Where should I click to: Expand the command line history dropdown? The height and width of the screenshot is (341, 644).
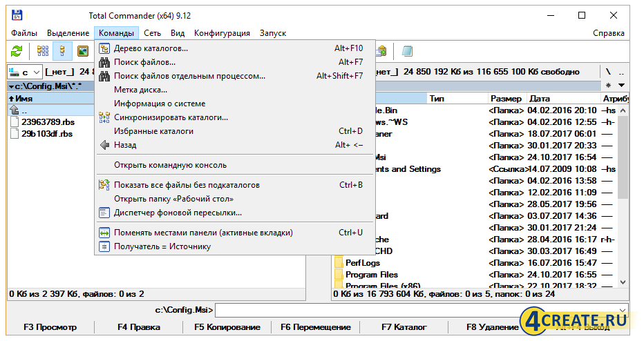click(x=623, y=310)
